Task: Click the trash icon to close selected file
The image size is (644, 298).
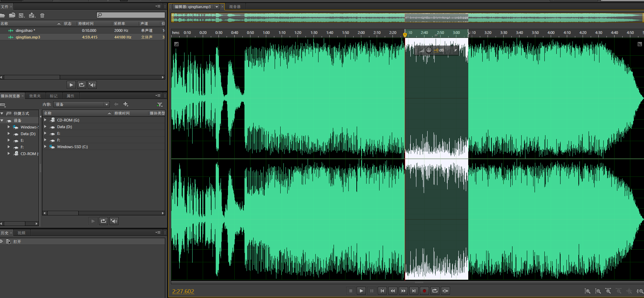Action: click(42, 15)
